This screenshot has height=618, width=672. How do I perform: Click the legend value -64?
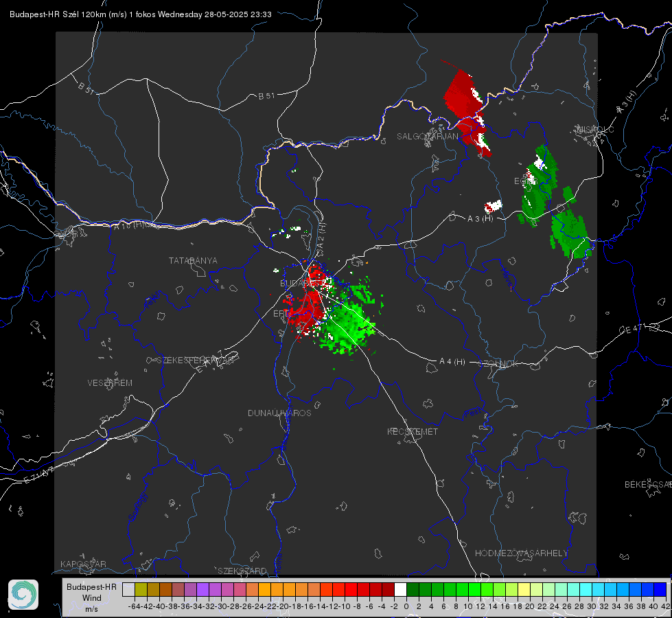coord(135,606)
